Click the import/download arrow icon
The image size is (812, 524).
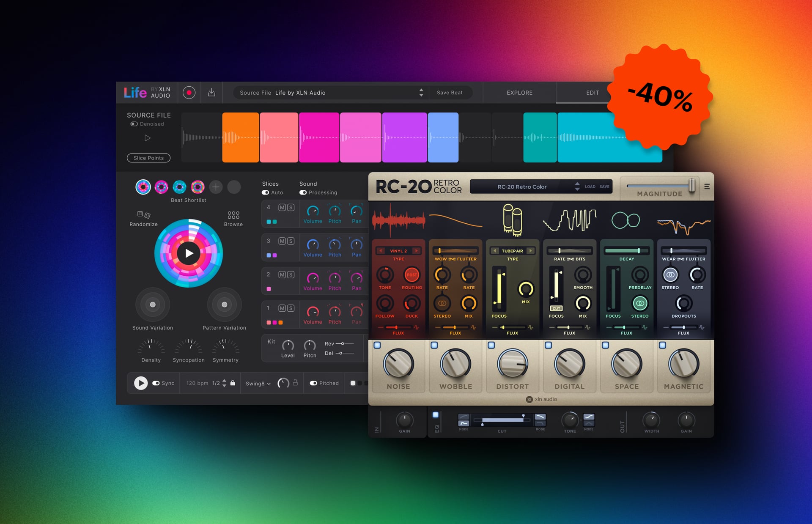coord(211,93)
